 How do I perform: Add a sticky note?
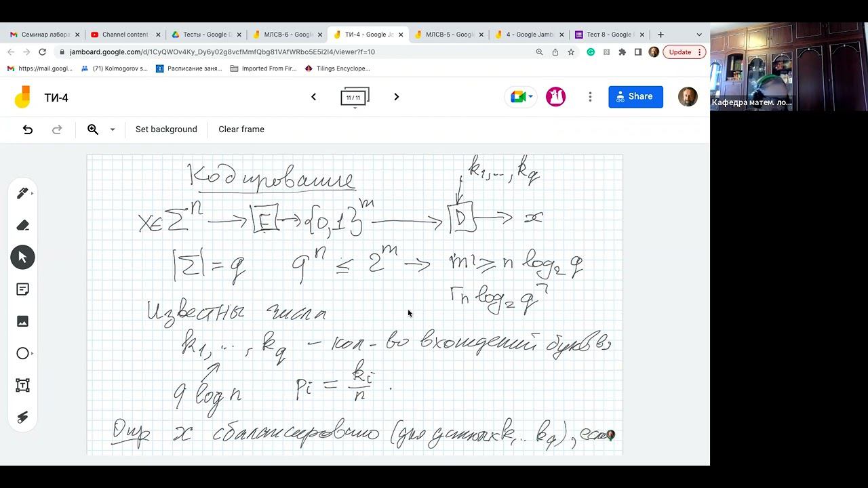click(x=22, y=289)
